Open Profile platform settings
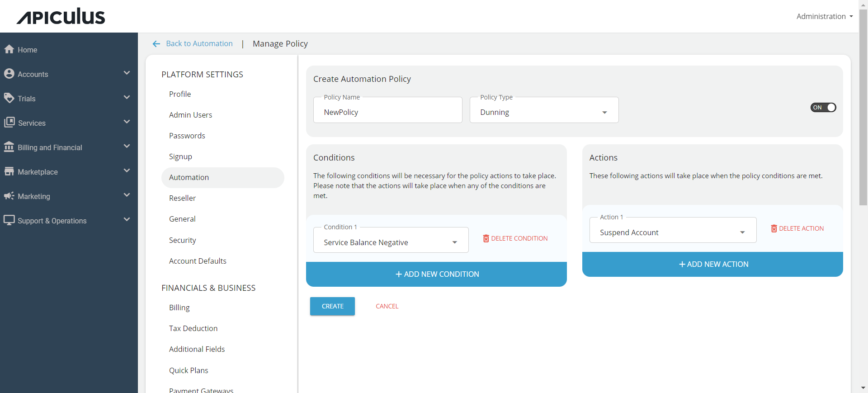This screenshot has height=393, width=868. [x=180, y=94]
